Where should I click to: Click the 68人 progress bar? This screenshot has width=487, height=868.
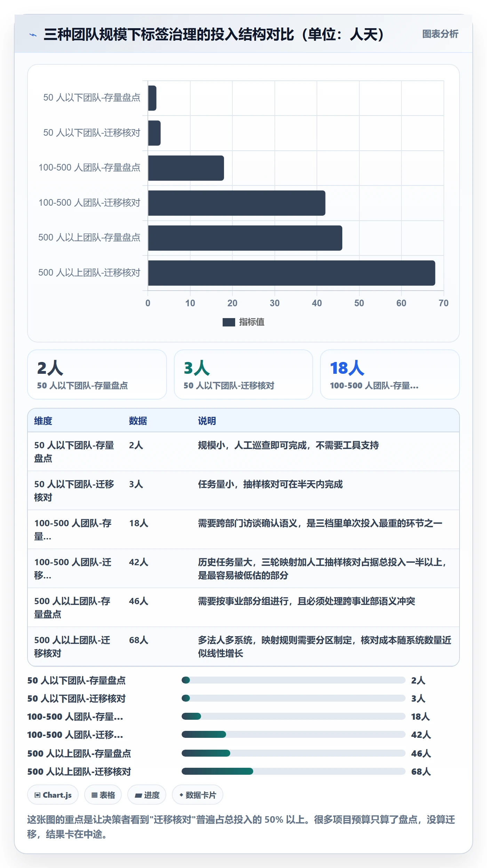click(x=294, y=771)
